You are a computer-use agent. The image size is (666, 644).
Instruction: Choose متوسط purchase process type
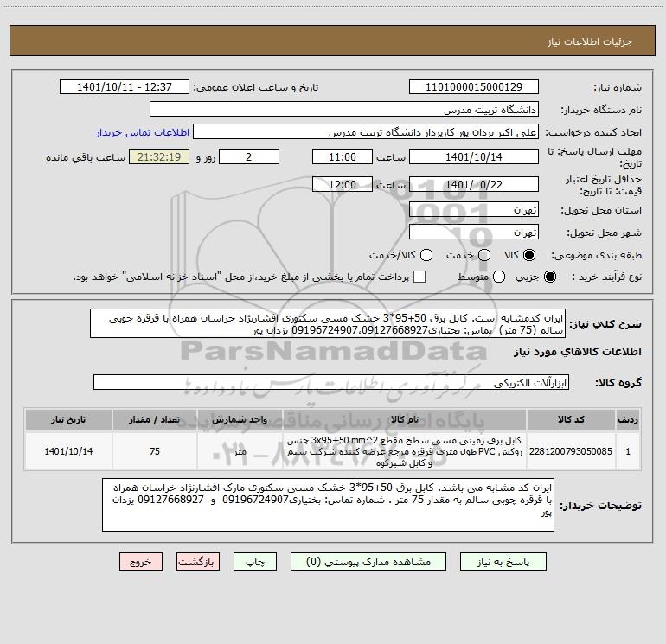(499, 277)
